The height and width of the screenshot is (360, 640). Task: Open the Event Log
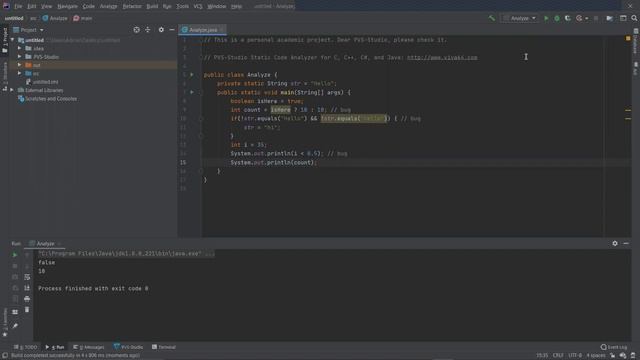tap(613, 347)
